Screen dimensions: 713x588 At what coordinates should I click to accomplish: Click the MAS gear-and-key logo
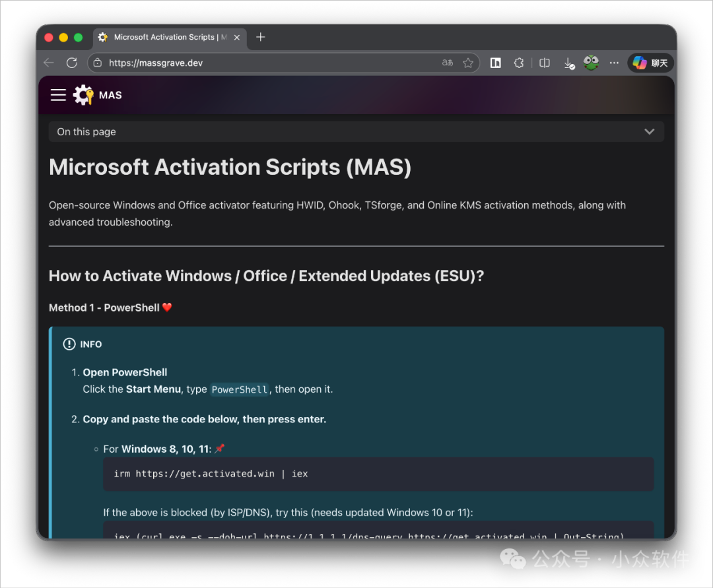(83, 95)
